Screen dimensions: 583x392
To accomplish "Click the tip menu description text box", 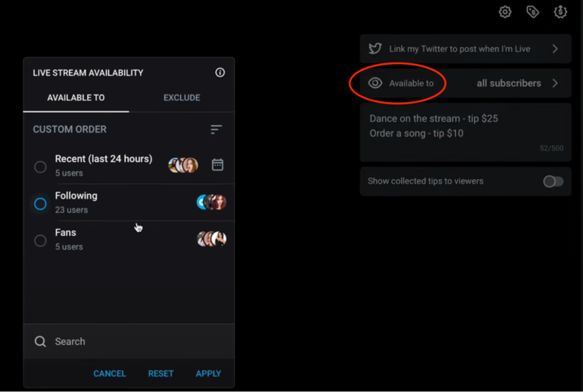I will pyautogui.click(x=465, y=133).
